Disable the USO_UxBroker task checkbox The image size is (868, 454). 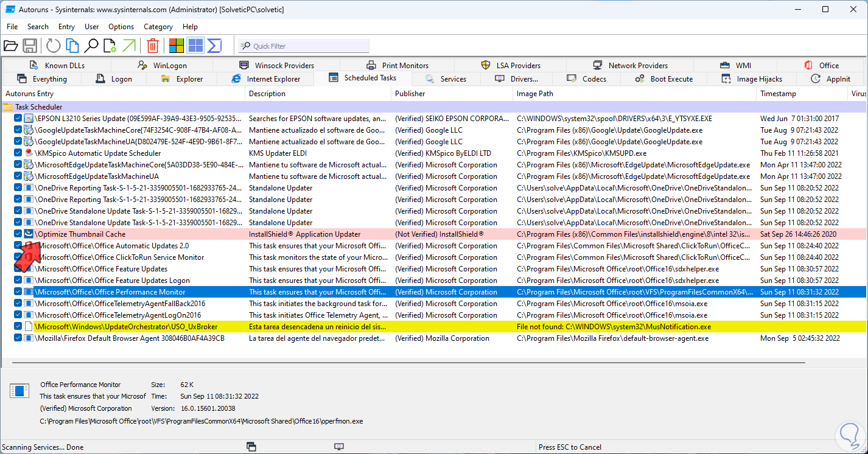(x=18, y=327)
